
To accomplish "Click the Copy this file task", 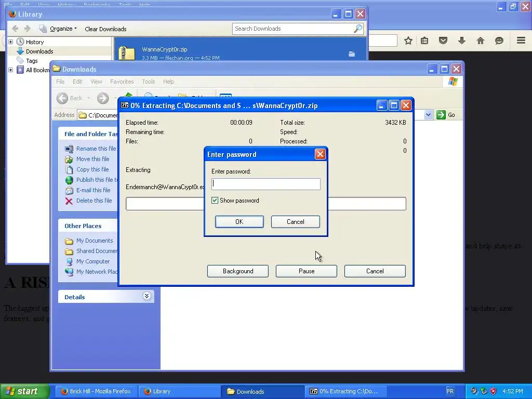I will click(92, 169).
